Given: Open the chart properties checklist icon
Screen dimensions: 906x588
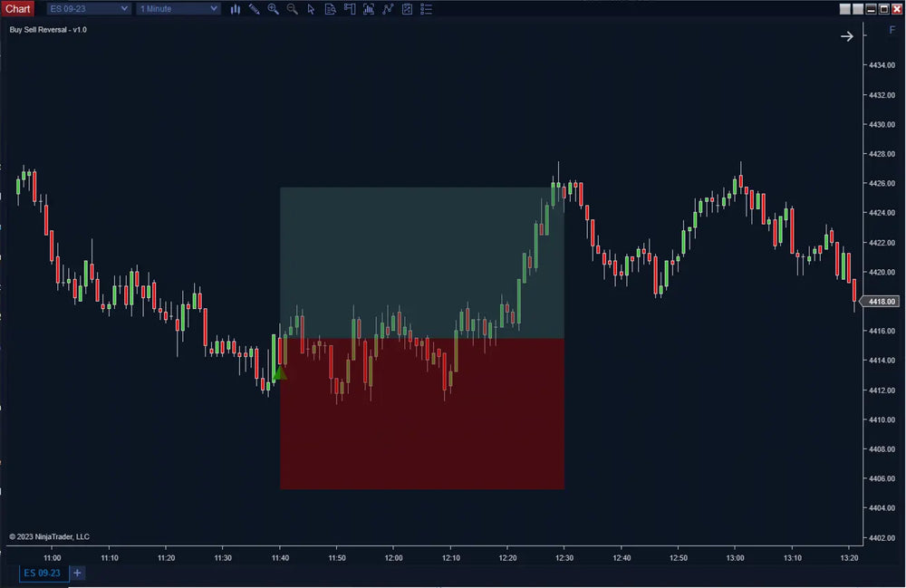Looking at the screenshot, I should pyautogui.click(x=407, y=8).
